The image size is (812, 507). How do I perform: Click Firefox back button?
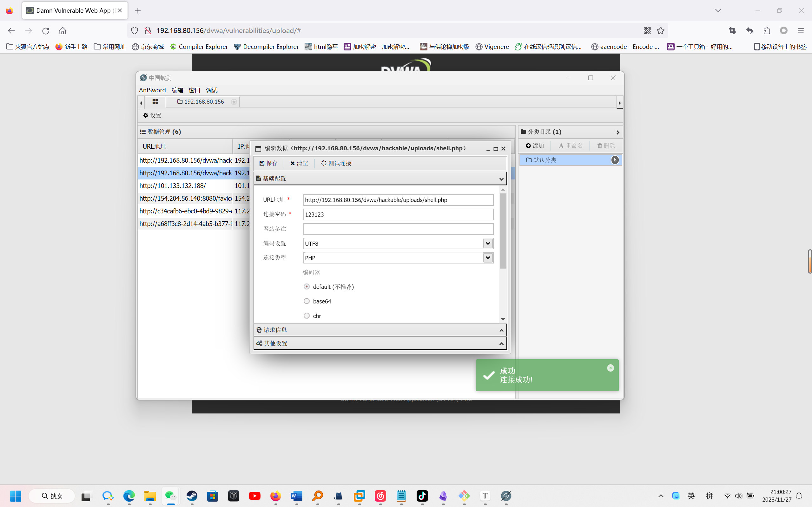click(11, 31)
